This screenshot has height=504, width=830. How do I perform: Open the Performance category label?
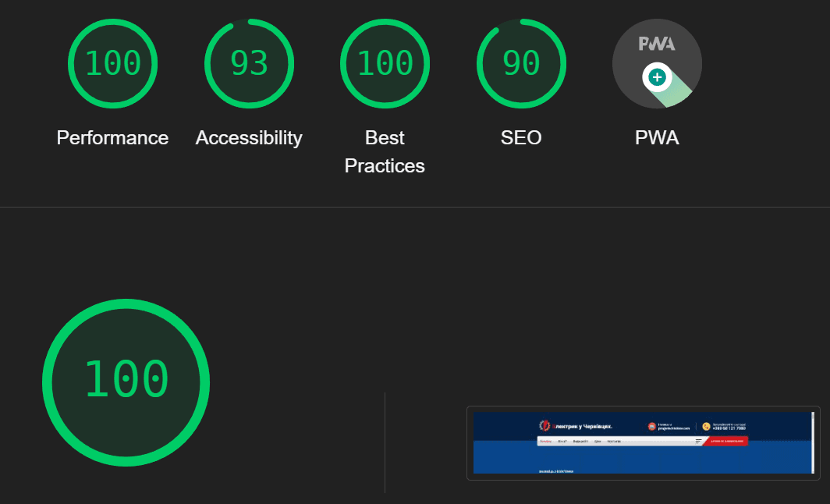click(113, 137)
